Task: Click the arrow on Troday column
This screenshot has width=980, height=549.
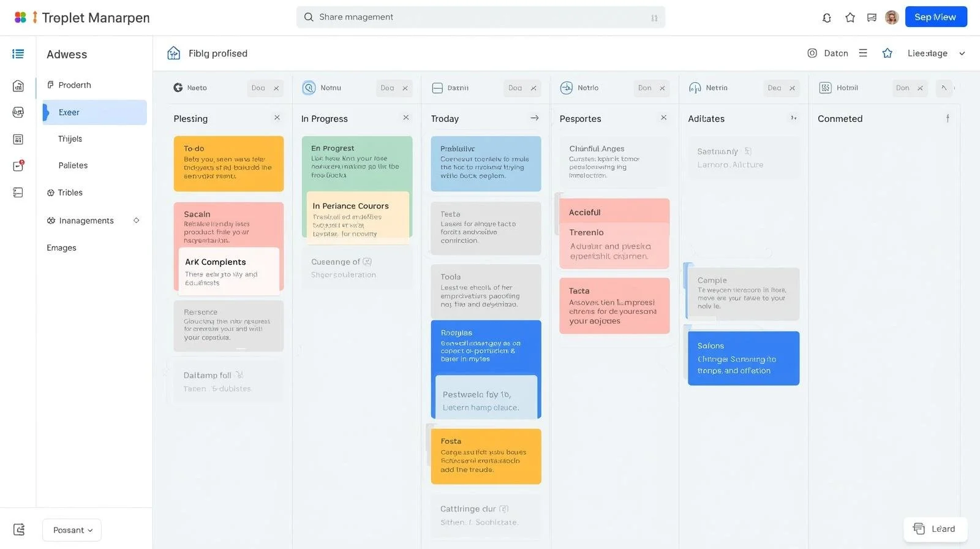Action: click(534, 118)
